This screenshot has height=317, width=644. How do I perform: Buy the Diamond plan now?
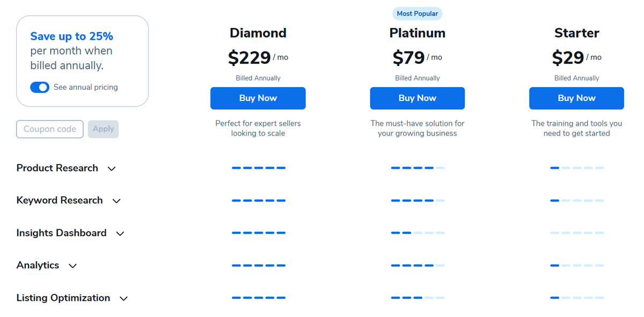click(258, 98)
